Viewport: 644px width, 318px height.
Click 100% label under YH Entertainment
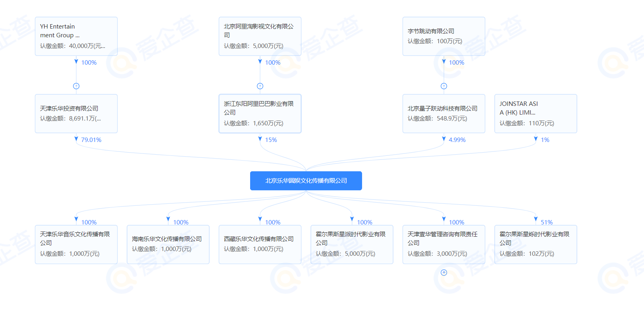(x=89, y=63)
